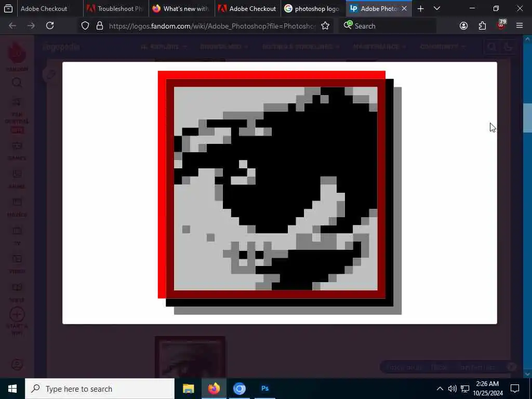Open the Firefox account menu

pos(463,26)
